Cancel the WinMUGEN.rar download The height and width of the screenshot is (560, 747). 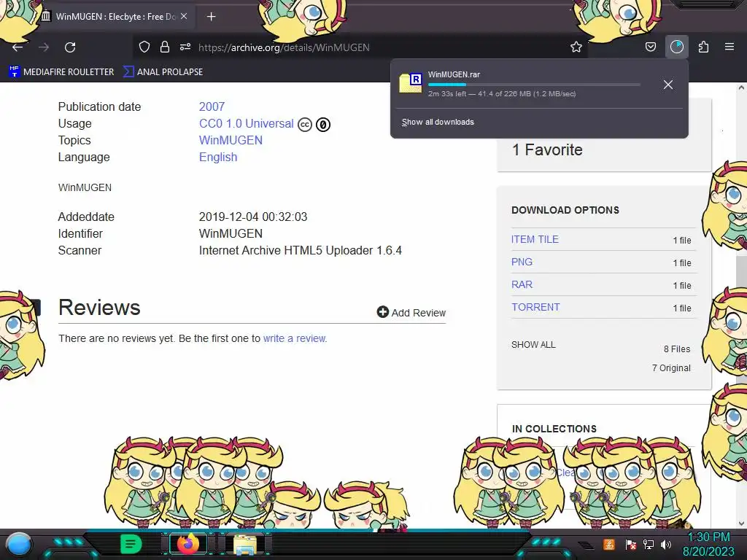coord(668,85)
